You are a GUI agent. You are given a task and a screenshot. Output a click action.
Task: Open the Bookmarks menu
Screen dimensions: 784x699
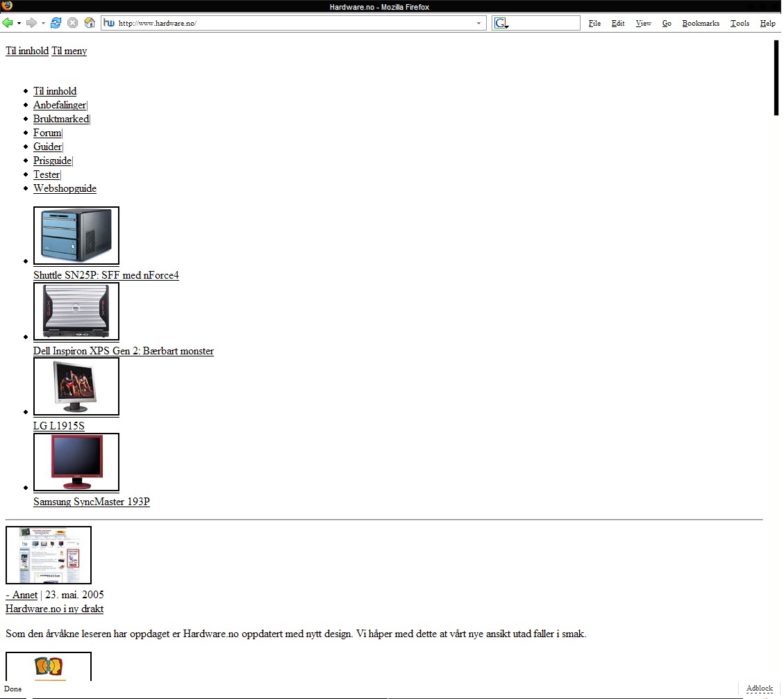coord(701,23)
